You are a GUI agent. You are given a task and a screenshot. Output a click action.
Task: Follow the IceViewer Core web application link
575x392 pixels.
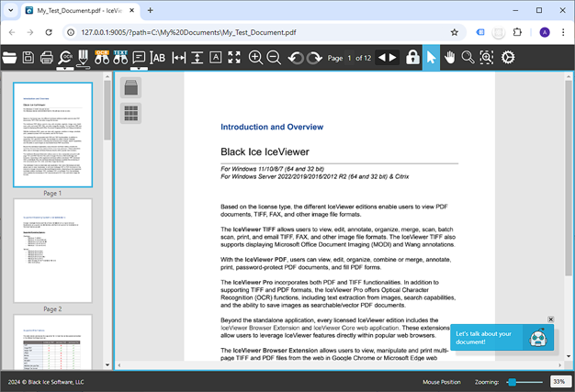(356, 328)
